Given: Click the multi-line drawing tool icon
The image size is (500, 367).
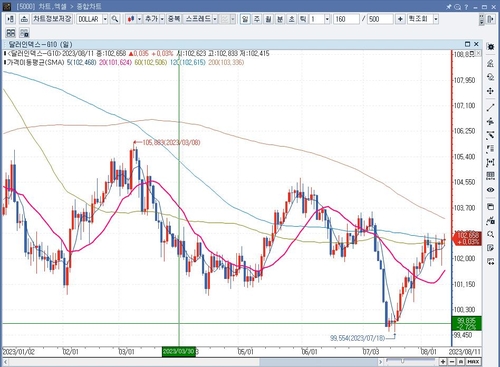Looking at the screenshot, I should 490,121.
